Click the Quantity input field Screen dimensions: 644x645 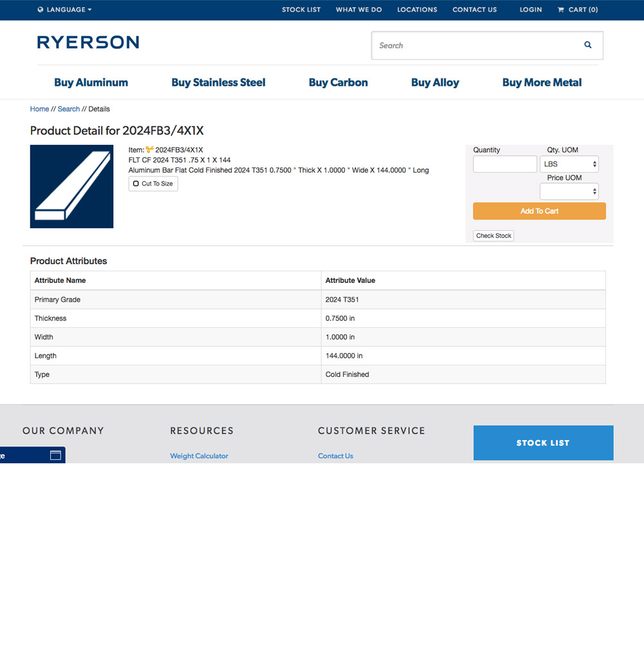(505, 164)
